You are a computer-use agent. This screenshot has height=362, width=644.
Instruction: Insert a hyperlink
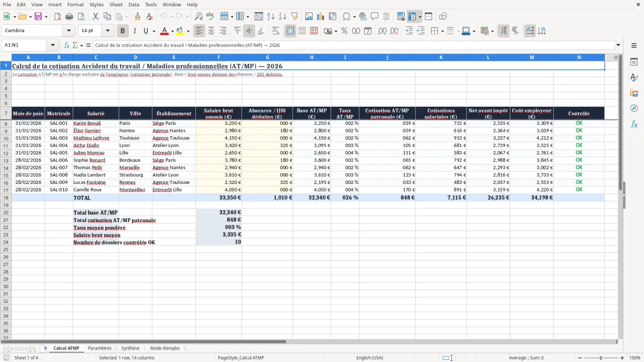(x=363, y=17)
